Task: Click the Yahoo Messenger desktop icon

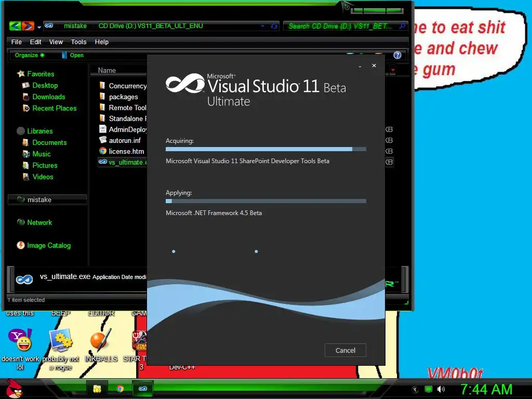Action: coord(20,340)
